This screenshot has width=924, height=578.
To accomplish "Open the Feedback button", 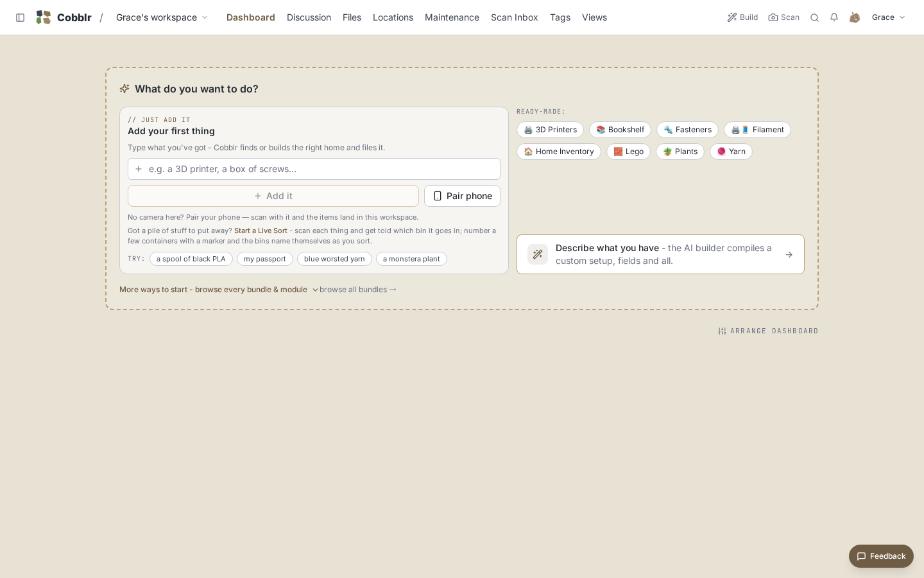I will pyautogui.click(x=881, y=556).
